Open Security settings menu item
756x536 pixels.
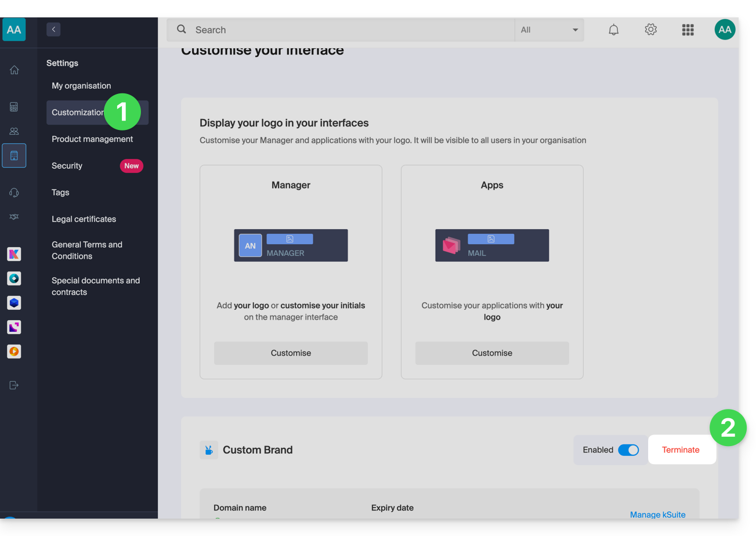[x=67, y=166]
